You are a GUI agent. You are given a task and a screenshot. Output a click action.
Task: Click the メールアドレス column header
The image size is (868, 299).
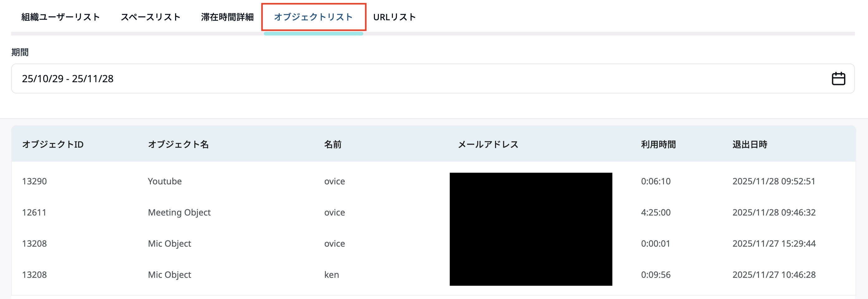(488, 145)
